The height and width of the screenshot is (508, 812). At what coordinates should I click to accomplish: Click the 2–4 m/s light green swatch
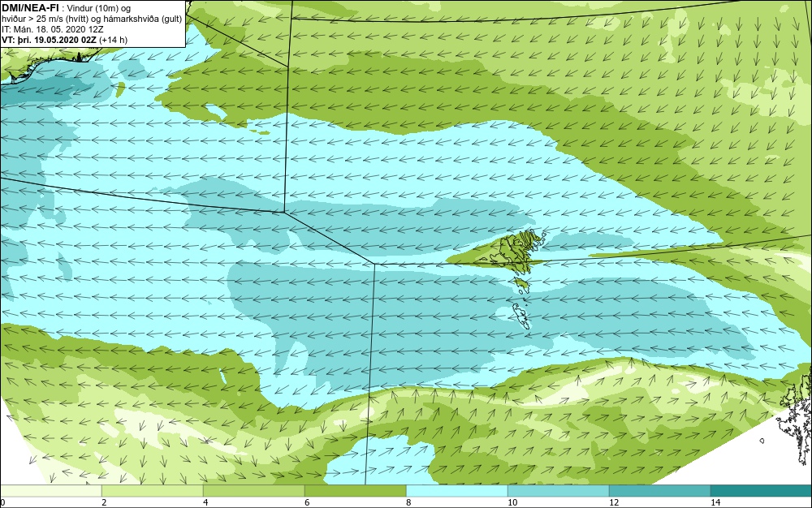point(153,491)
